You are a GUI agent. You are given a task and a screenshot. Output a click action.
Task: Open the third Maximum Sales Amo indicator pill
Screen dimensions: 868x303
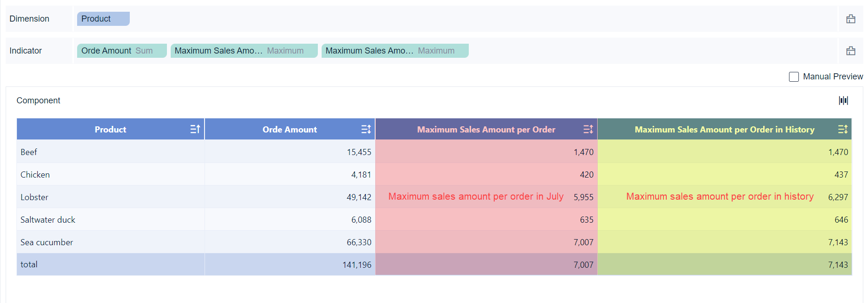click(x=395, y=51)
